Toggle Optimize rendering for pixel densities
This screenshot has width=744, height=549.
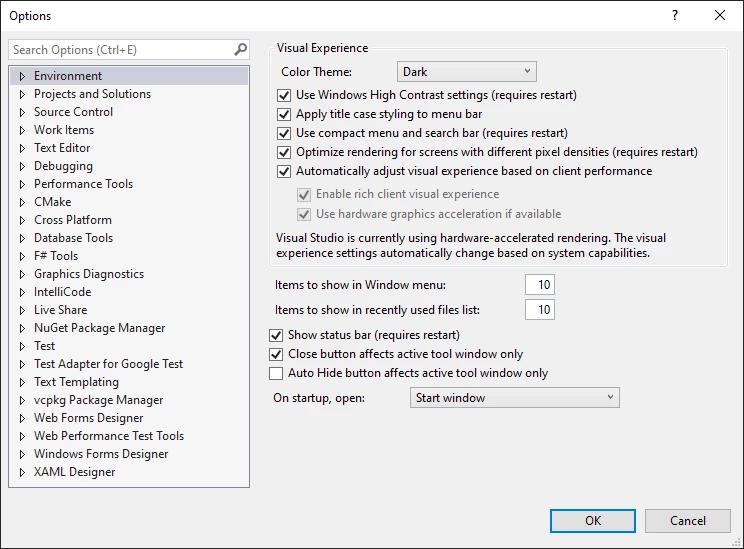tap(284, 152)
